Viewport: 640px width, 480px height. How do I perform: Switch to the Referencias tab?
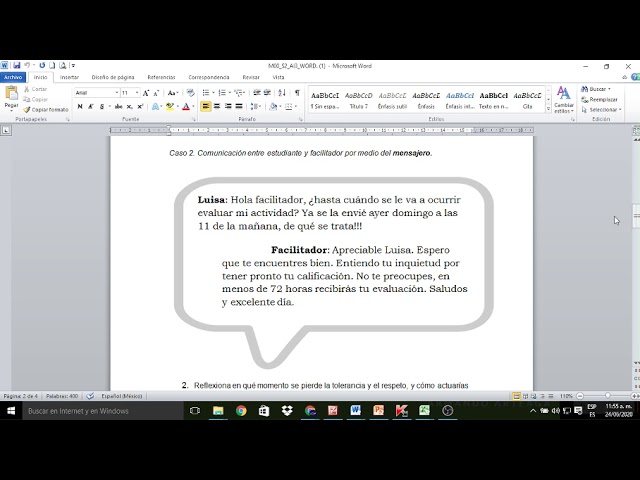point(161,77)
